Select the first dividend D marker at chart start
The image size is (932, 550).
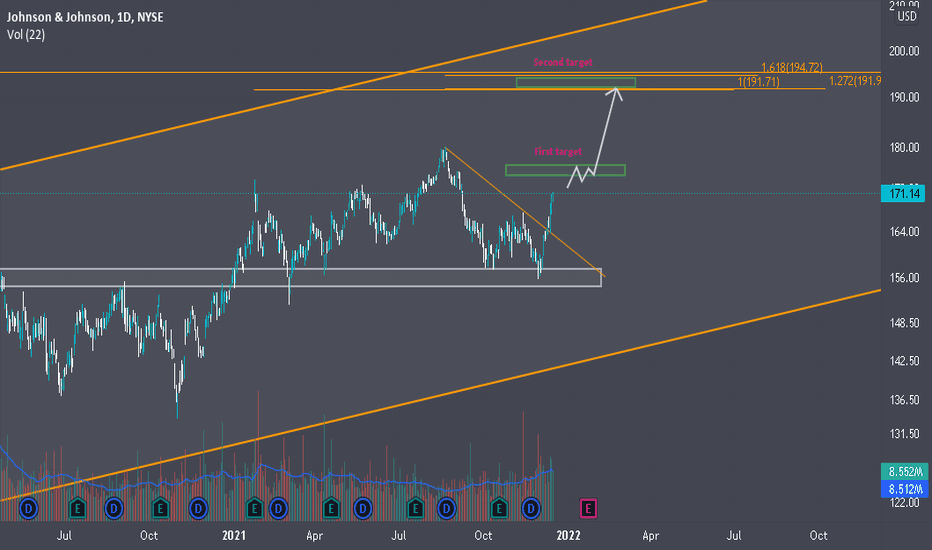pyautogui.click(x=28, y=508)
